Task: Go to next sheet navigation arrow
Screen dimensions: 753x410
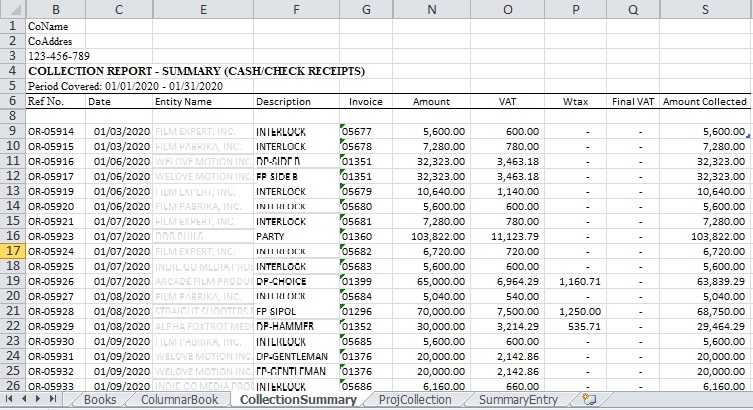Action: [x=38, y=399]
